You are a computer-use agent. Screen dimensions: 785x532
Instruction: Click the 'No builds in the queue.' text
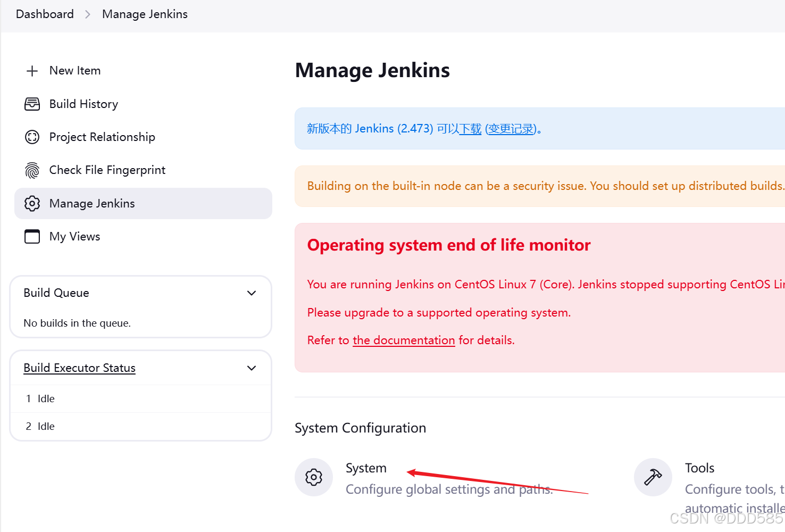pyautogui.click(x=77, y=323)
